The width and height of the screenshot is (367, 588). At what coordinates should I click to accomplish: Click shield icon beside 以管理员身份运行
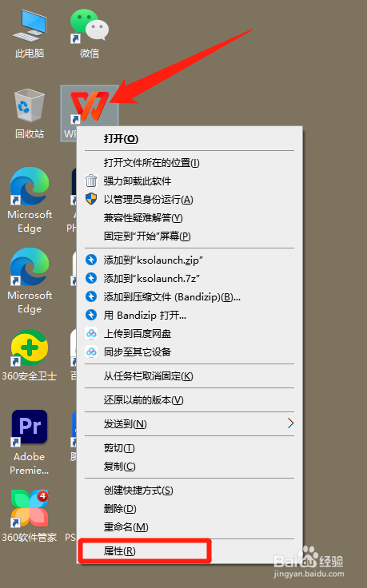(91, 199)
